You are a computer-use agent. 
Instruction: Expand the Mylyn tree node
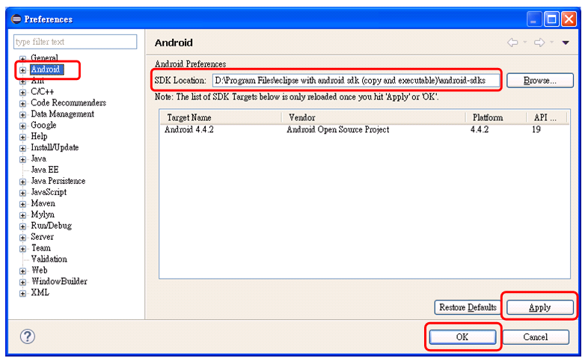pos(22,215)
